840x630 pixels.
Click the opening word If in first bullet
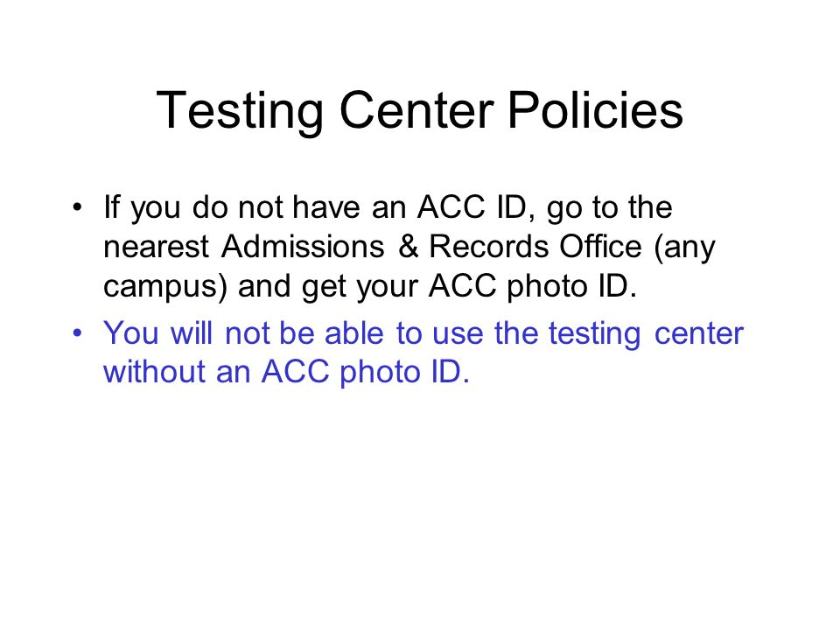[111, 206]
